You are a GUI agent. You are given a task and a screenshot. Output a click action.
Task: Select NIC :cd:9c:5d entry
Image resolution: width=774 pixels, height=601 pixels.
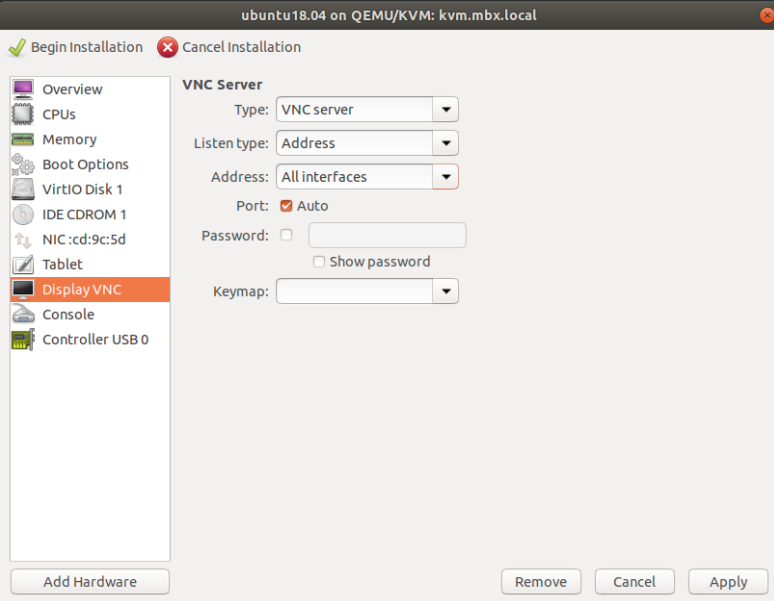click(90, 240)
